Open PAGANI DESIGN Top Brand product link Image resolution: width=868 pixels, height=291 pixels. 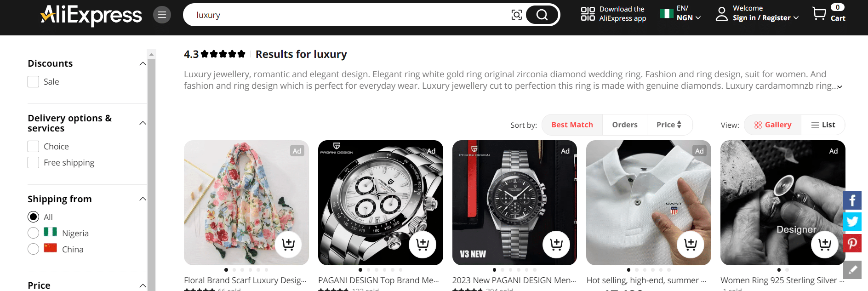(378, 280)
